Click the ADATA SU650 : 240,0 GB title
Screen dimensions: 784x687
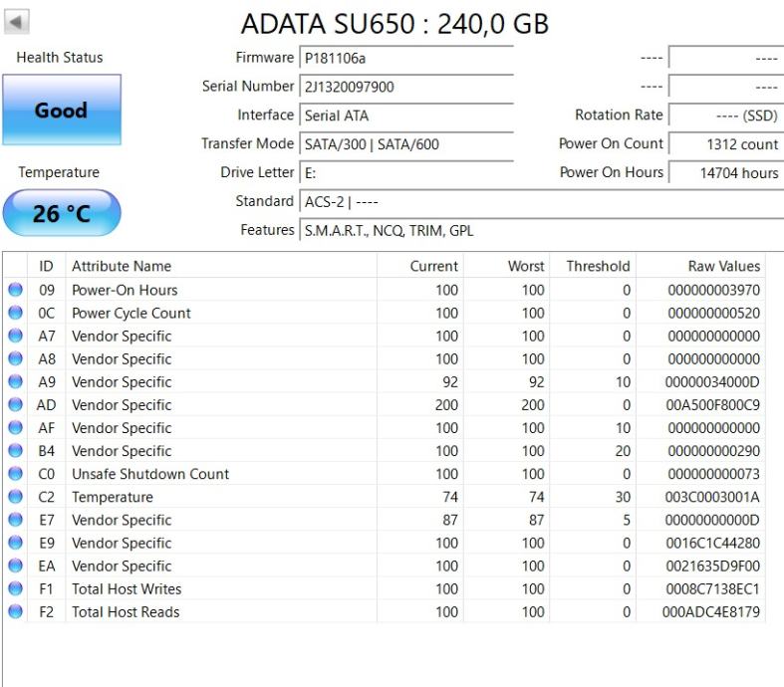click(395, 24)
